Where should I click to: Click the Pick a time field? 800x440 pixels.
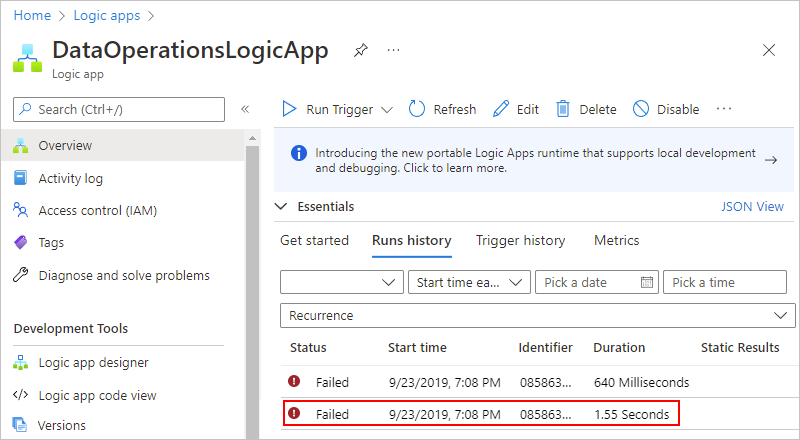724,282
